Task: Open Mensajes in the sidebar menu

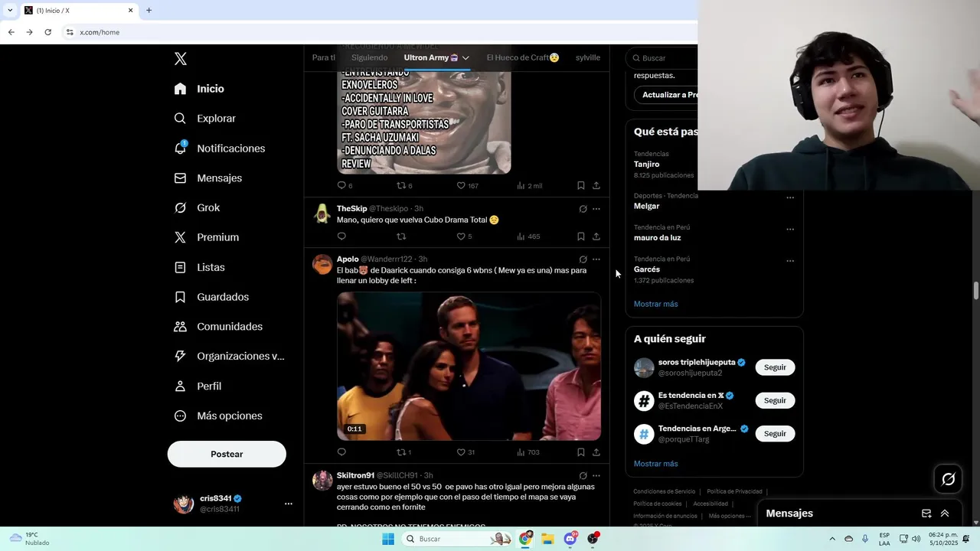Action: pyautogui.click(x=207, y=178)
